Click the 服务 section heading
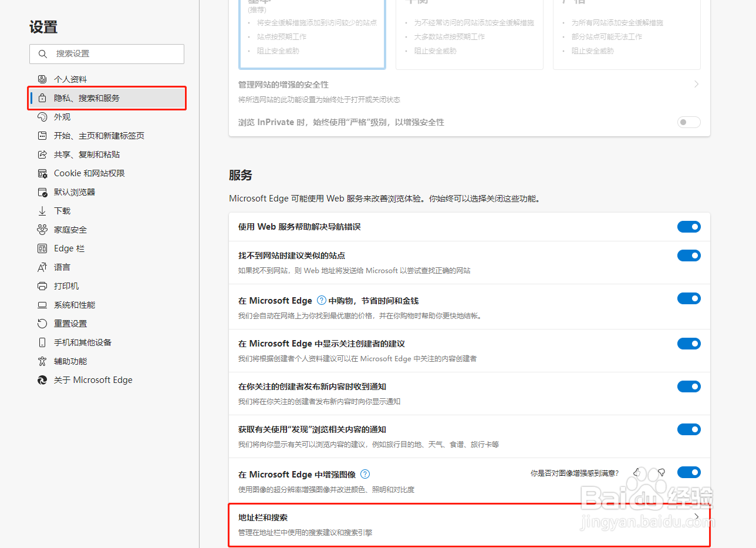This screenshot has width=756, height=548. point(241,175)
